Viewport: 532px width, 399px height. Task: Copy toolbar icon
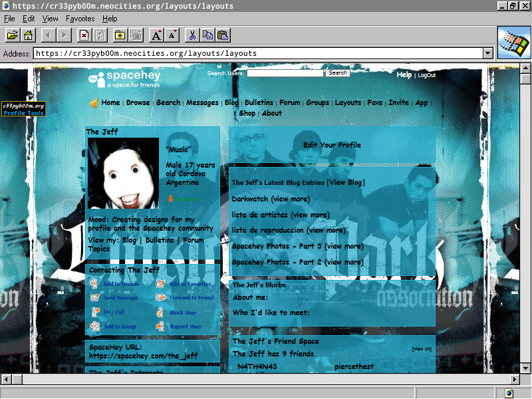tap(207, 35)
